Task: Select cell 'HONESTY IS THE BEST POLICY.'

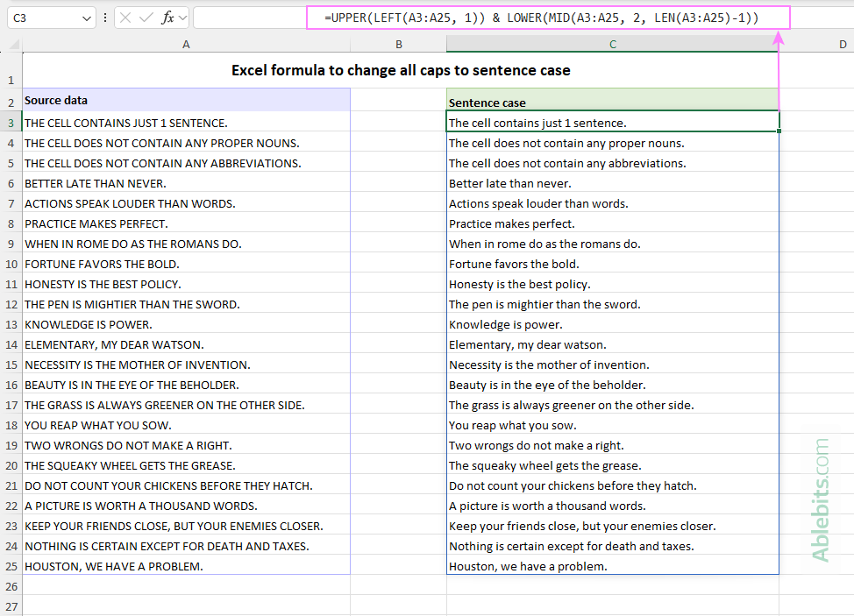Action: coord(186,284)
